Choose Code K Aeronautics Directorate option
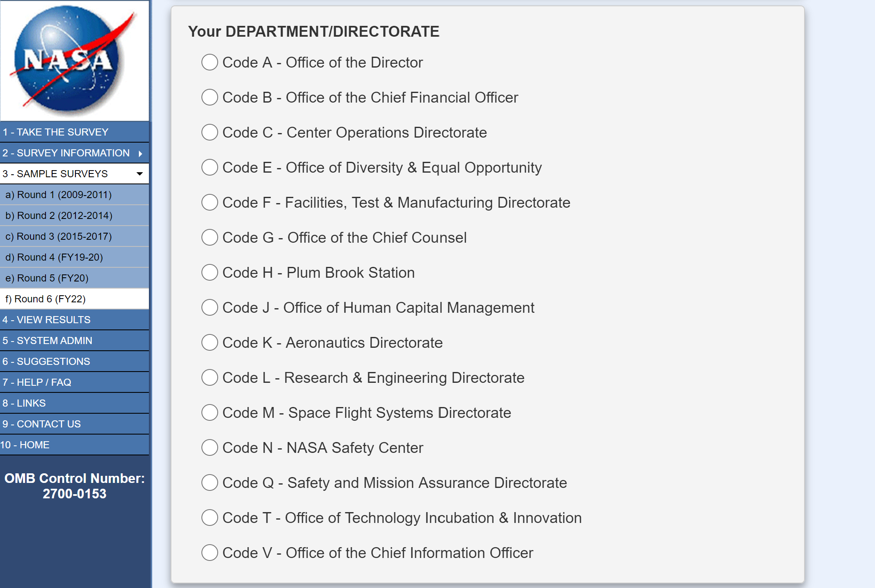Image resolution: width=875 pixels, height=588 pixels. pos(209,343)
